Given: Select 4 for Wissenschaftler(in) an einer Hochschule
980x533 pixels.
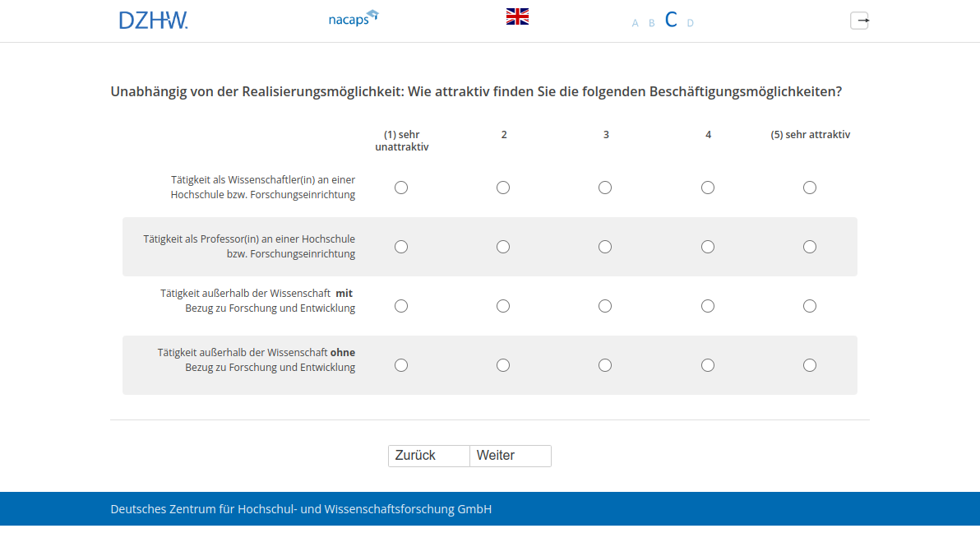Looking at the screenshot, I should click(708, 188).
